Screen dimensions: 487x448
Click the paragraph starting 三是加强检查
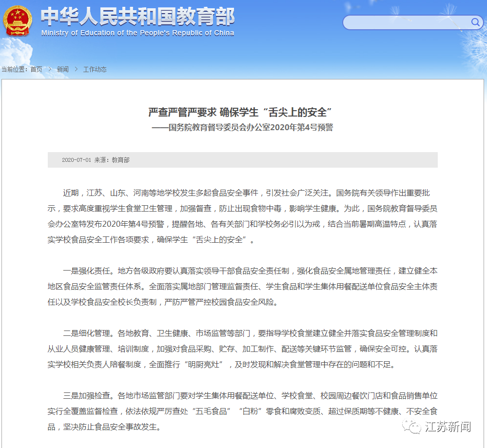point(242,411)
